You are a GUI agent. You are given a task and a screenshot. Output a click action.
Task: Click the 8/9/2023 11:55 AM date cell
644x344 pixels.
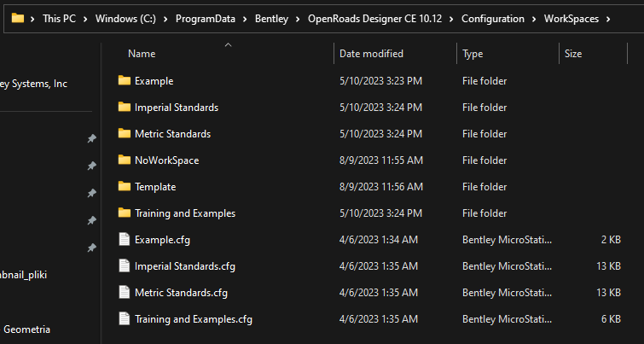[381, 160]
